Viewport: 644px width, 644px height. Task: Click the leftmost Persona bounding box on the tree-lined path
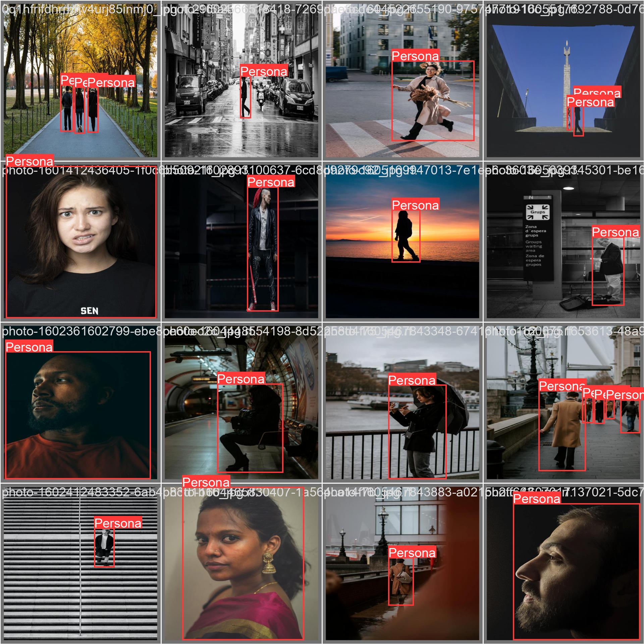pyautogui.click(x=66, y=111)
